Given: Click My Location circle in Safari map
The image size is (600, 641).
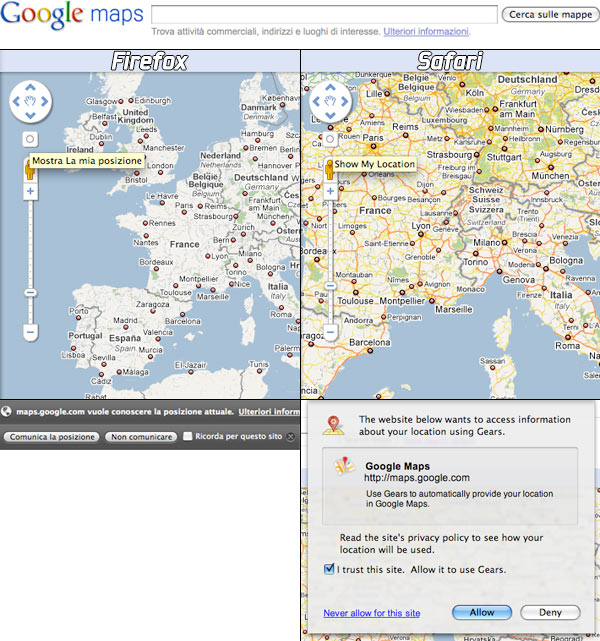Looking at the screenshot, I should [x=331, y=140].
